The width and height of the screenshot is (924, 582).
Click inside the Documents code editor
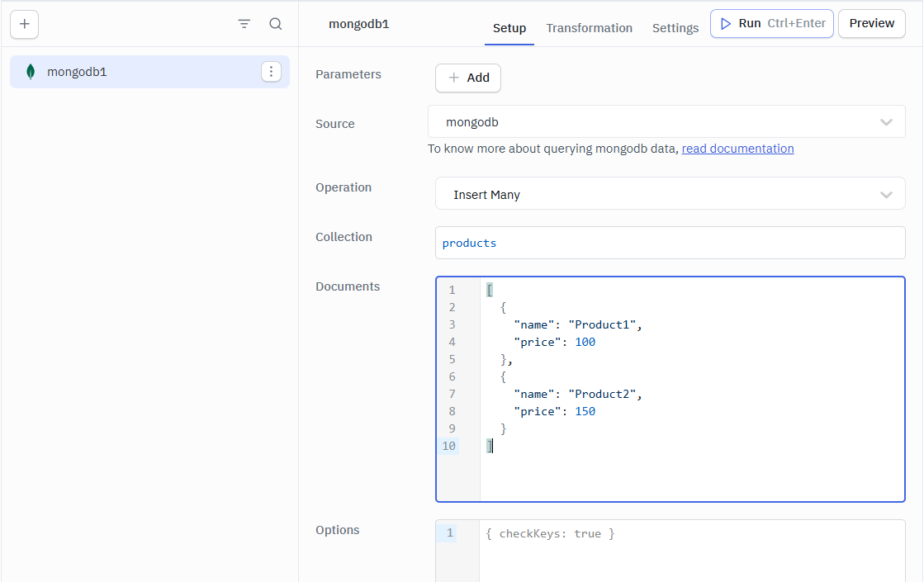tap(690, 388)
